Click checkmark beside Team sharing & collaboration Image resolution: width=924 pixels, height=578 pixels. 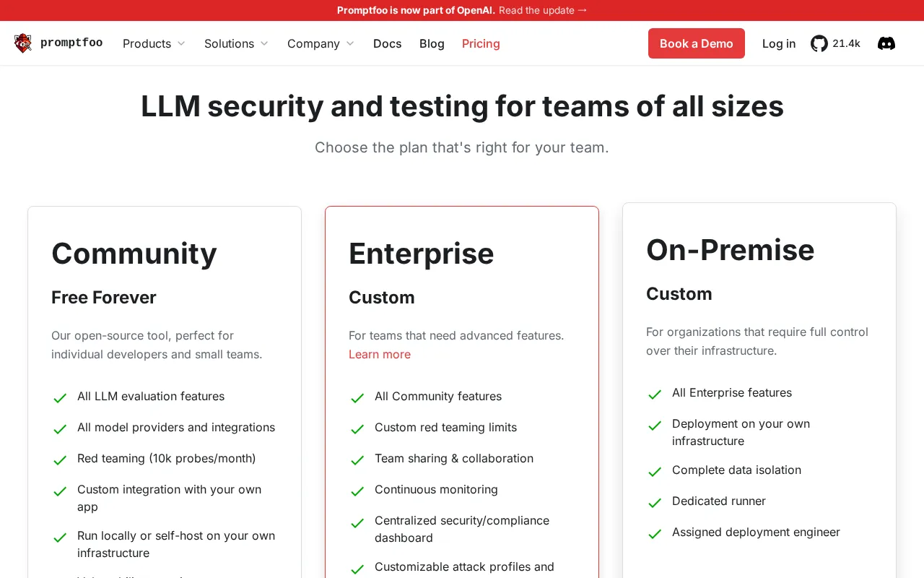357,460
